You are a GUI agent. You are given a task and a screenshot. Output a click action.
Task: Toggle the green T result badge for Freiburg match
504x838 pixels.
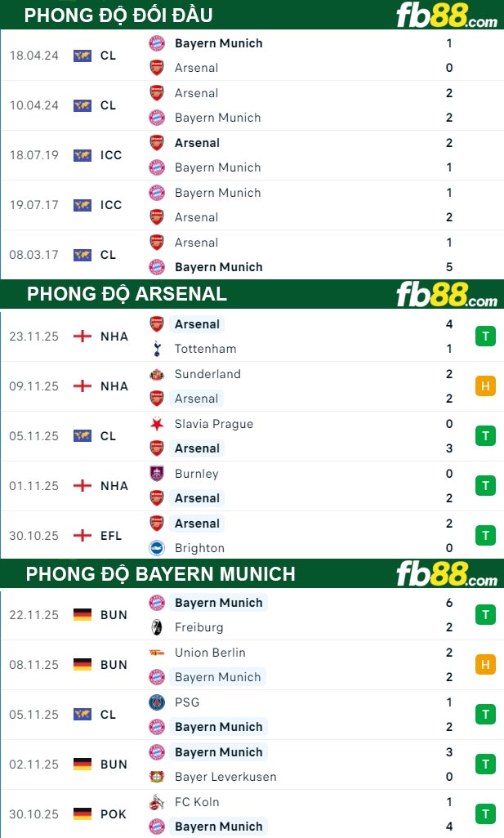(485, 614)
